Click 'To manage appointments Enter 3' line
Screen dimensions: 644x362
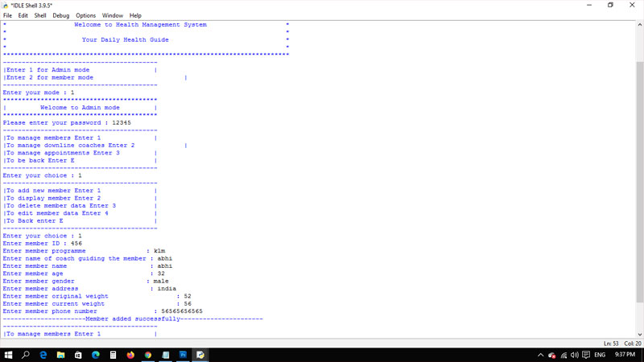pos(63,153)
